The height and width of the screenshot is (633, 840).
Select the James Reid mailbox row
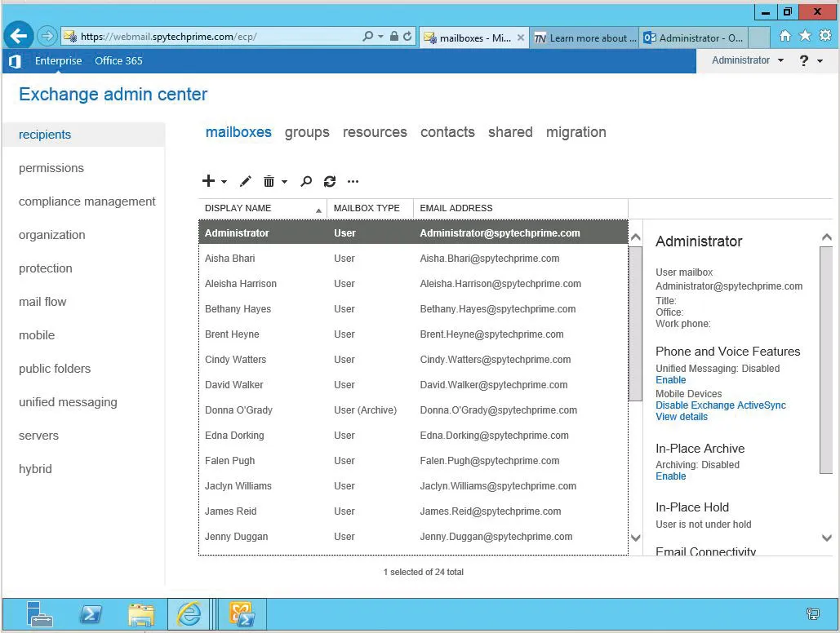pyautogui.click(x=413, y=511)
